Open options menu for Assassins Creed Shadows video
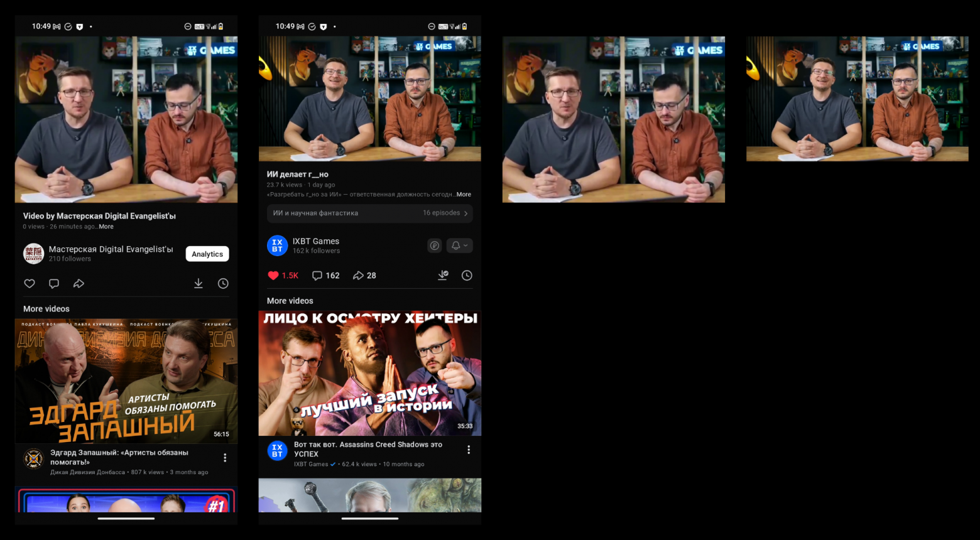 468,450
